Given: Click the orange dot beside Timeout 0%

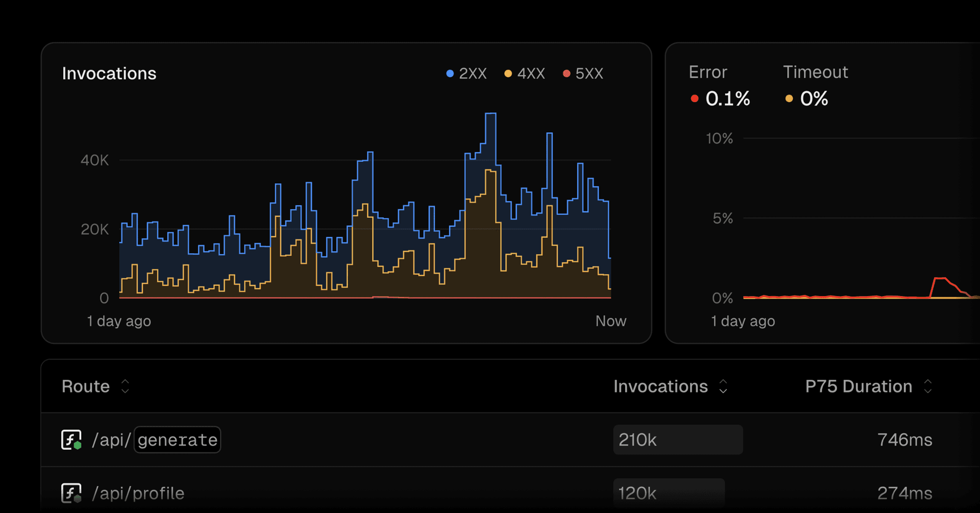Looking at the screenshot, I should click(x=789, y=99).
